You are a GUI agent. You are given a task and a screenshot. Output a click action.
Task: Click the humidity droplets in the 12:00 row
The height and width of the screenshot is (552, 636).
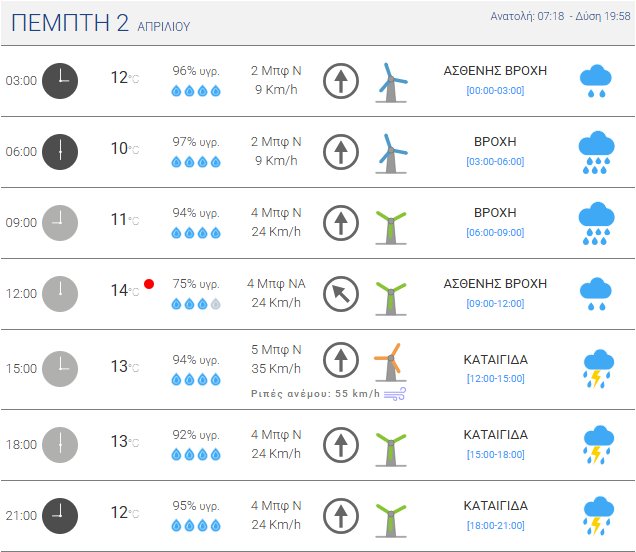coord(196,303)
